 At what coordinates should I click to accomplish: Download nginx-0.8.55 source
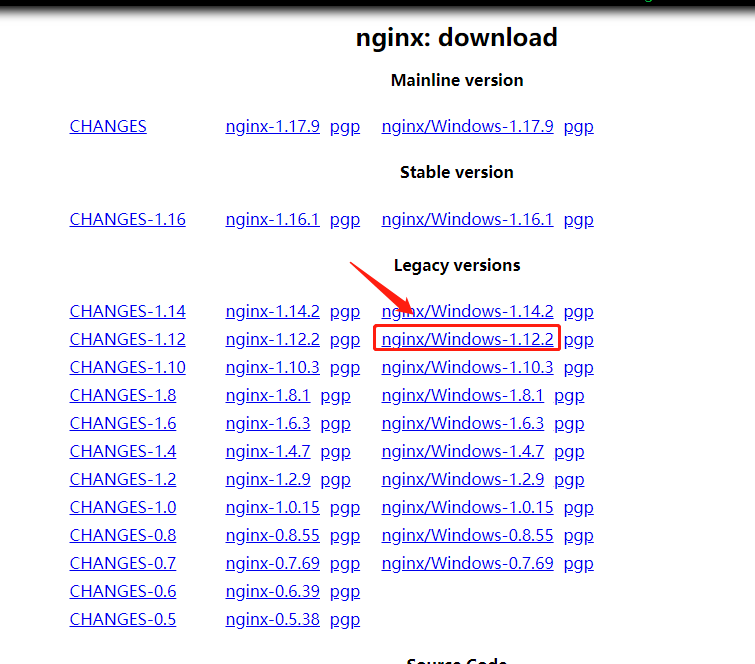pyautogui.click(x=273, y=534)
